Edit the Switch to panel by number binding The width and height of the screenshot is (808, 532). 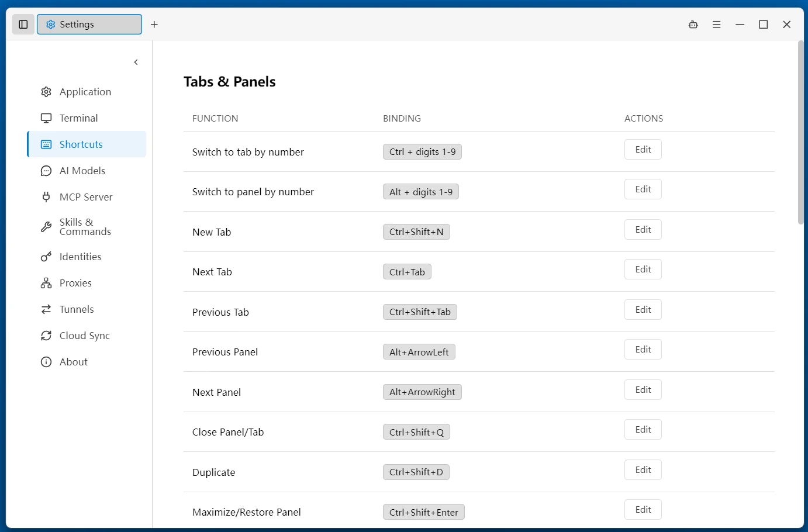click(x=643, y=189)
